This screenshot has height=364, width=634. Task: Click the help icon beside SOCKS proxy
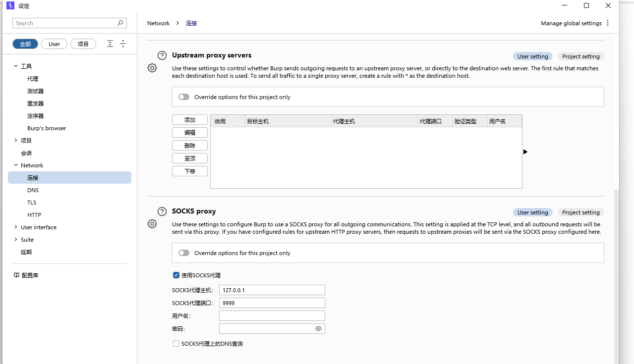pyautogui.click(x=162, y=211)
